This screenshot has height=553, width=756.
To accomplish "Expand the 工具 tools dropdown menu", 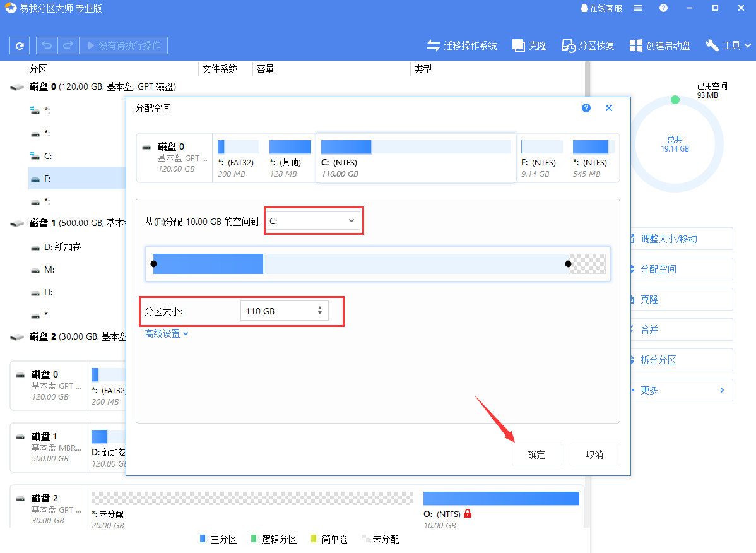I will [728, 45].
